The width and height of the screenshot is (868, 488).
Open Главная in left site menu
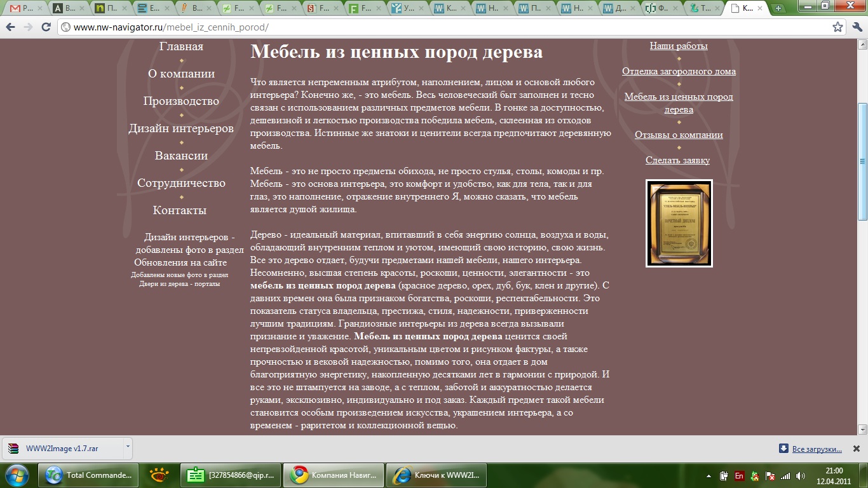tap(181, 46)
